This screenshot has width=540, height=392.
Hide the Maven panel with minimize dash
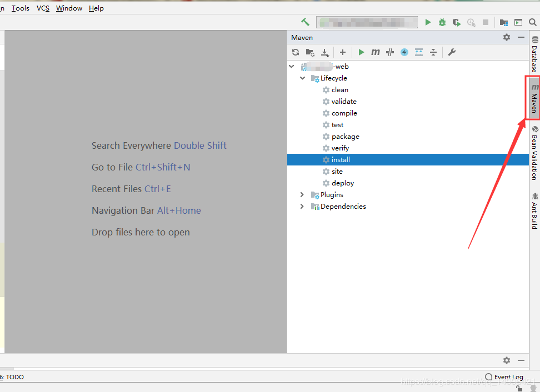tap(521, 37)
